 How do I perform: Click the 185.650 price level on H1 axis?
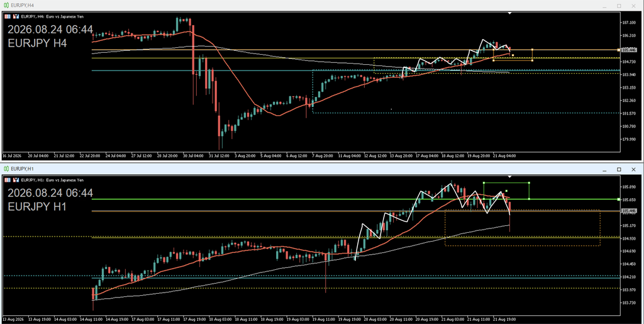630,200
